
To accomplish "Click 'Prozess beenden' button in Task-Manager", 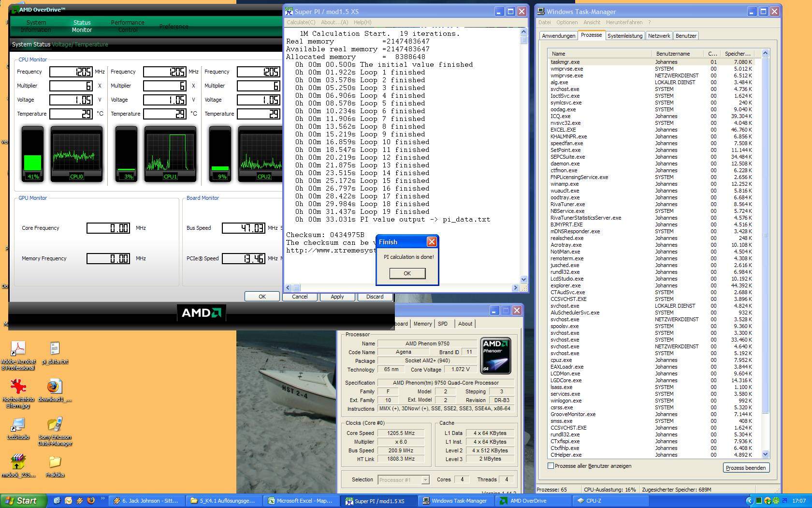I will click(746, 468).
